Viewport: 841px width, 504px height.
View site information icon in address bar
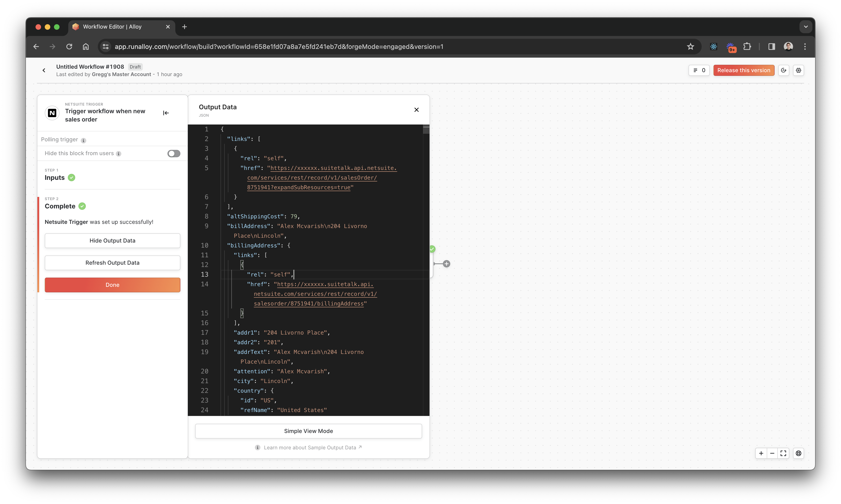coord(106,47)
